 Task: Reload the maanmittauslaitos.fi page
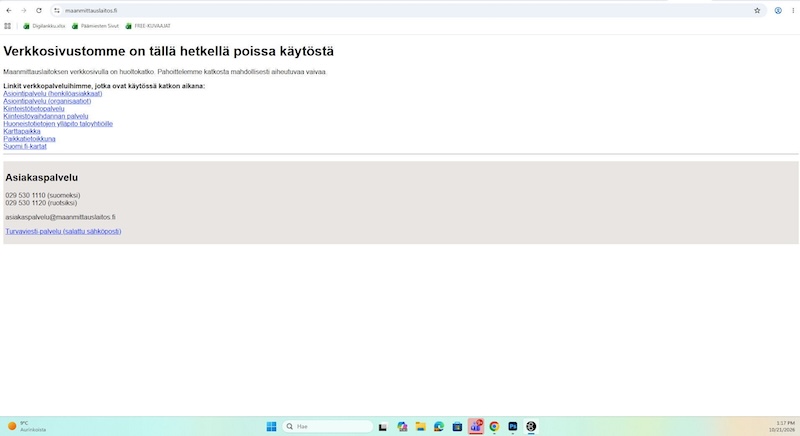[x=39, y=10]
